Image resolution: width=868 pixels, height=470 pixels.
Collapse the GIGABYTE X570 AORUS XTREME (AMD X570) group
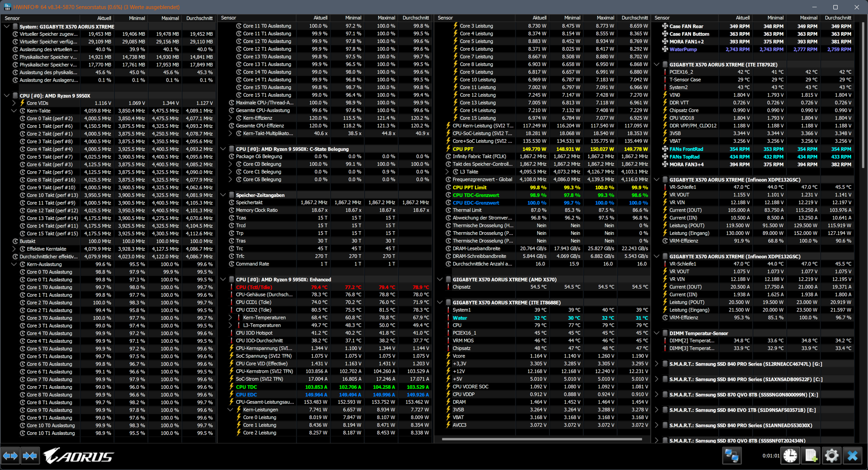(x=440, y=279)
